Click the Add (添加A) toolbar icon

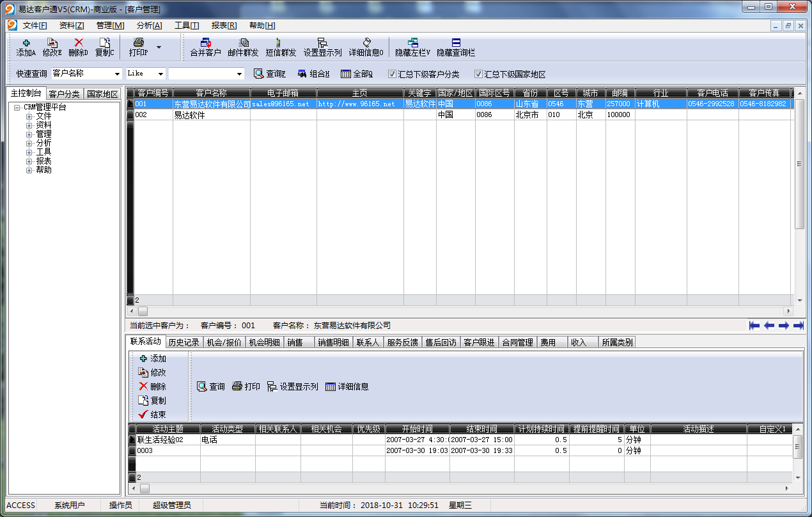click(26, 47)
